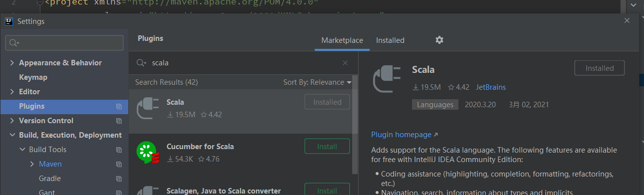Focus the settings search input field
The image size is (644, 195).
click(x=64, y=43)
